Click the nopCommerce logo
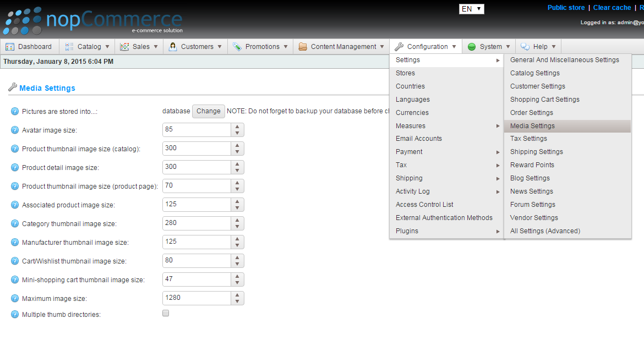Viewport: 644px width, 362px height. (93, 20)
